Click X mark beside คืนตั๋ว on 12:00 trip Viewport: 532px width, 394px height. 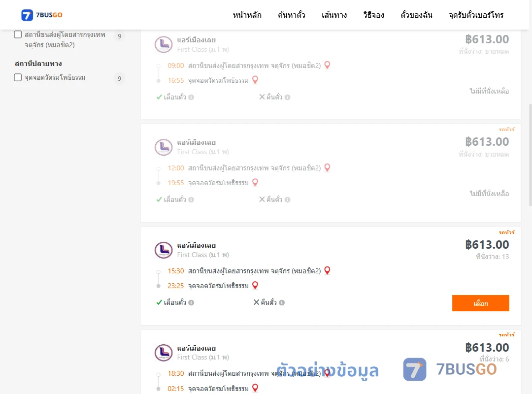click(x=262, y=199)
